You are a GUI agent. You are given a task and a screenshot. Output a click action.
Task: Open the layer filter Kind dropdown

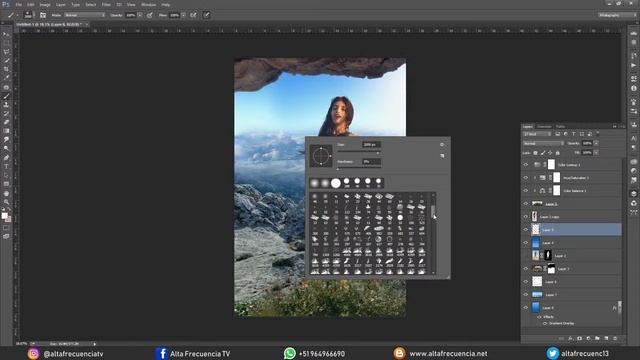[x=537, y=134]
